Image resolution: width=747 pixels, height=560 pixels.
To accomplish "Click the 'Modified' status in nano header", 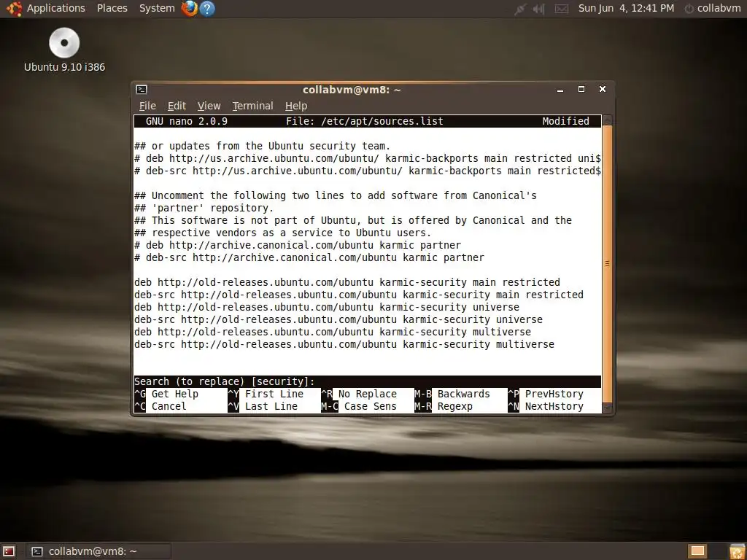I will [x=565, y=121].
